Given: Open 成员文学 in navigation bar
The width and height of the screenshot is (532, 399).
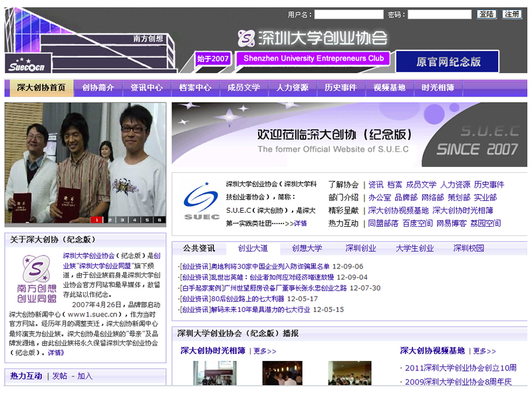Looking at the screenshot, I should pos(243,88).
